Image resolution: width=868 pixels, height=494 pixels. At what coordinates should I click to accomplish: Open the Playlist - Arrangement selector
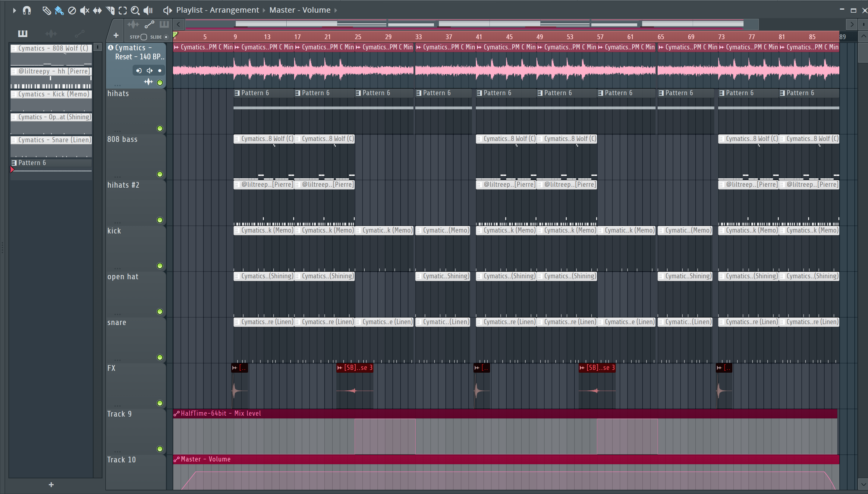pyautogui.click(x=217, y=10)
